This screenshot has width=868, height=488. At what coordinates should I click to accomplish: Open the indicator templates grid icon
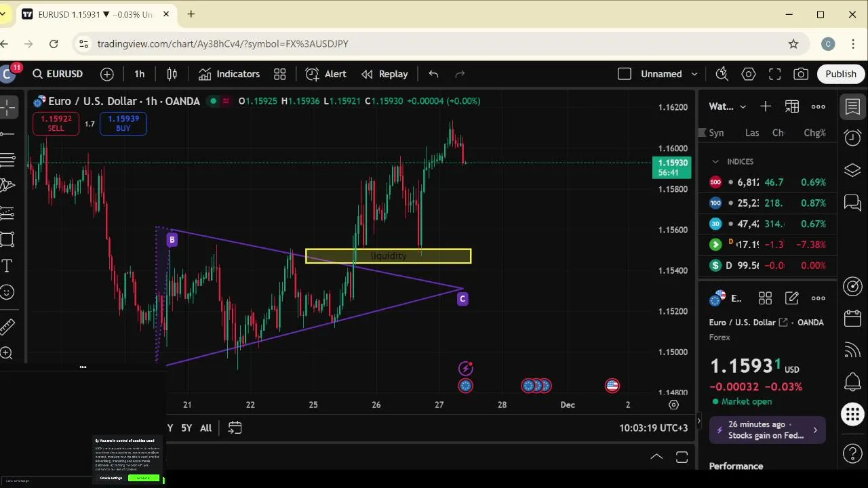click(279, 74)
